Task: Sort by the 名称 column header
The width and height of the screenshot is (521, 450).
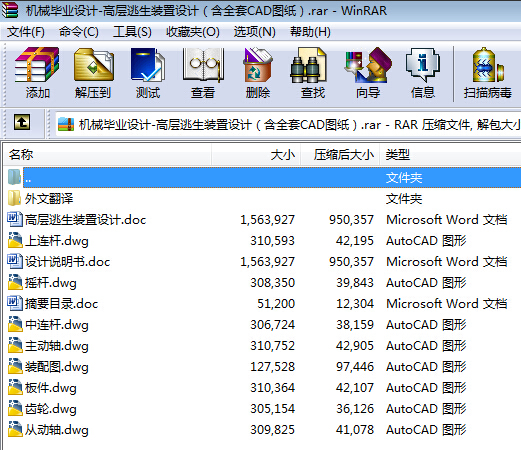Action: tap(107, 155)
